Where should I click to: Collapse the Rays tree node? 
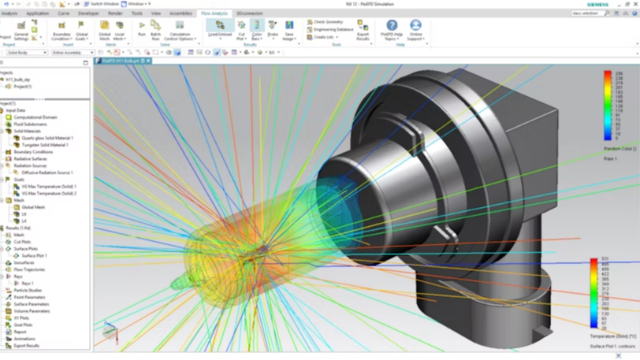tap(2, 276)
